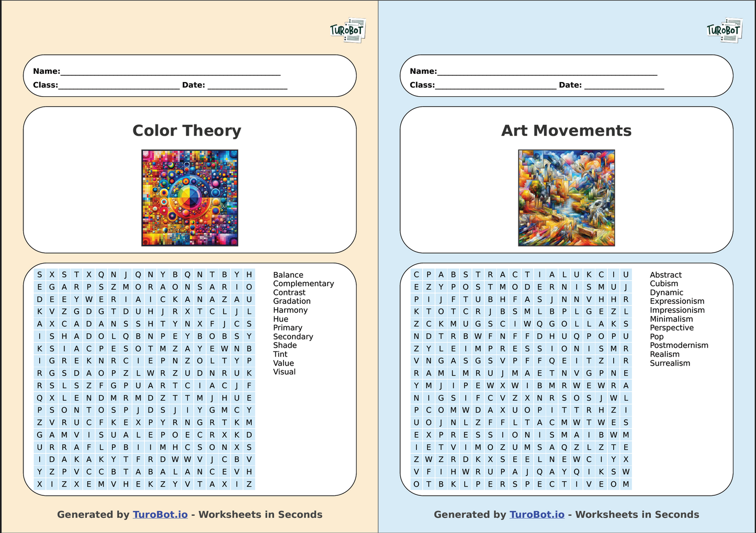
Task: Click the Class line on the Art Movements worksheet
Action: [495, 86]
